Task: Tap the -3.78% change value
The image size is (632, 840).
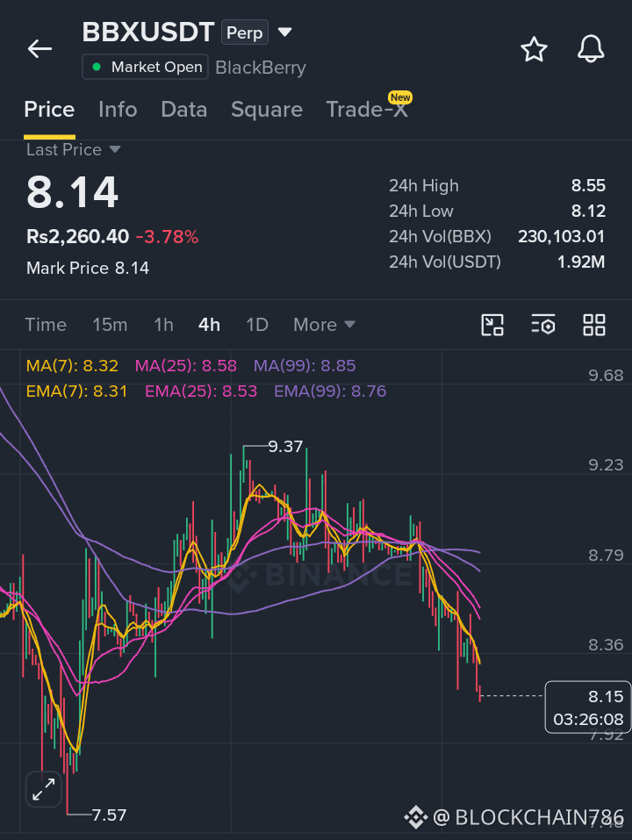Action: pyautogui.click(x=167, y=237)
